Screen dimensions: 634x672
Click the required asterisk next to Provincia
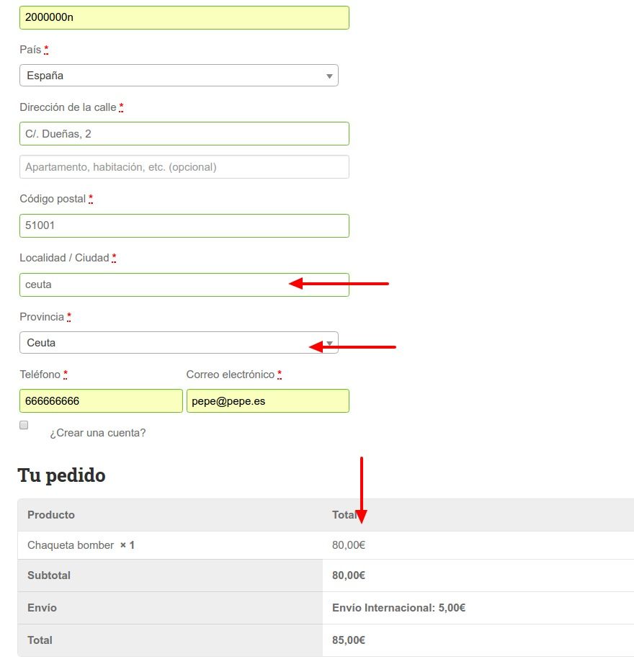69,317
